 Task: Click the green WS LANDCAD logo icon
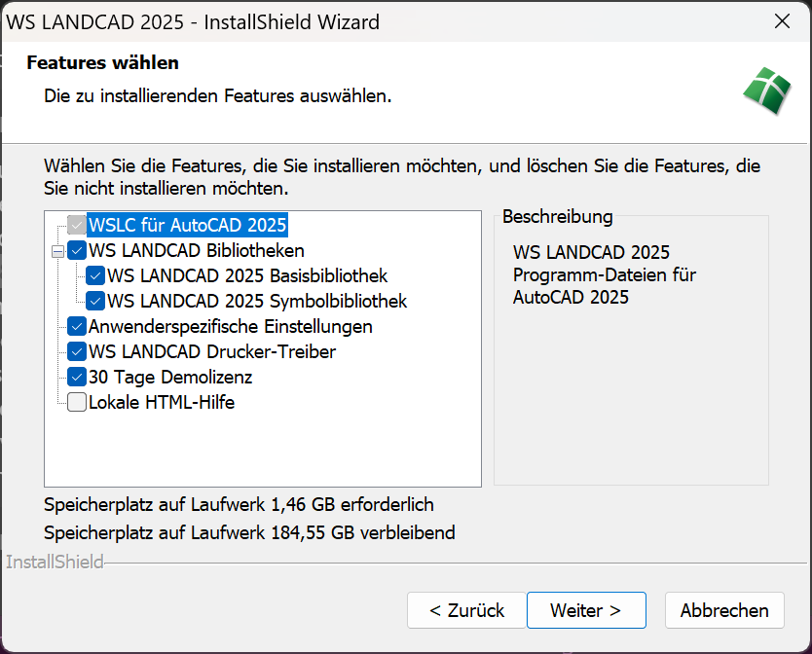[767, 91]
